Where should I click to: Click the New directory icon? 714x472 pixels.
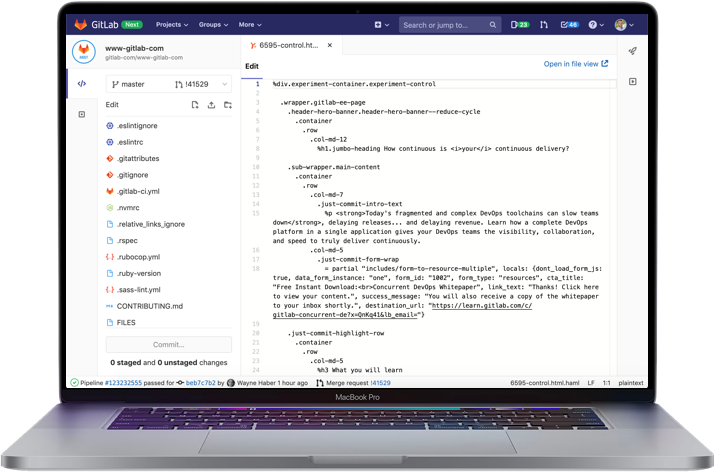[228, 105]
